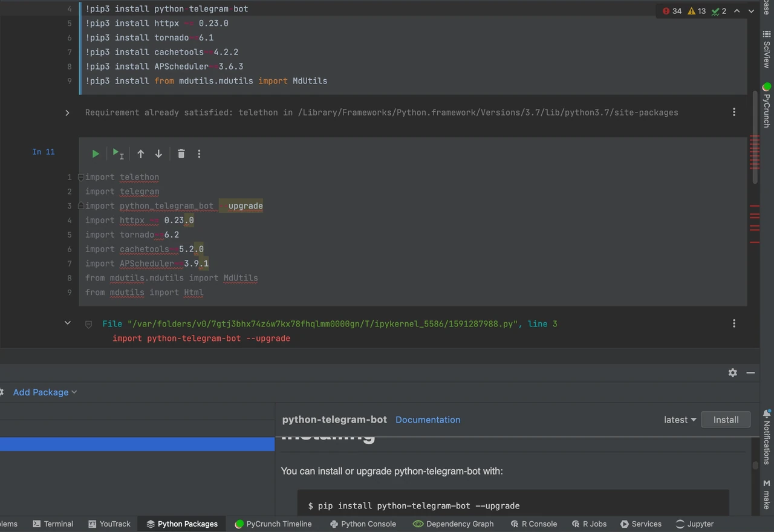Screen dimensions: 774x532
Task: Click the editor vertical scrollbar thumb
Action: (x=755, y=138)
